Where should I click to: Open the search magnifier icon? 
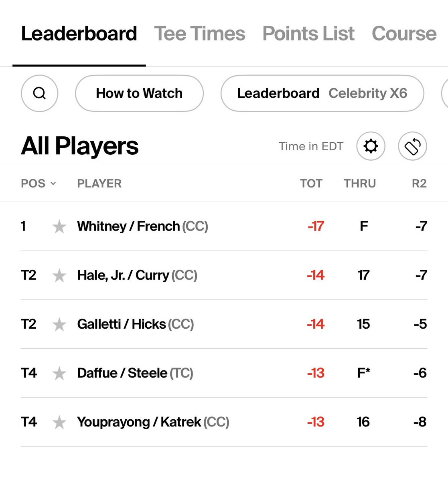pyautogui.click(x=39, y=93)
